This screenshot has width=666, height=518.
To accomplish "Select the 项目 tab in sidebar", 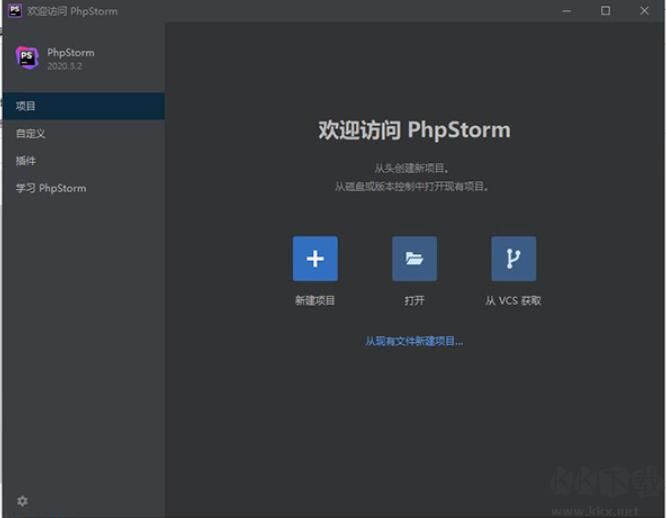I will tap(26, 106).
